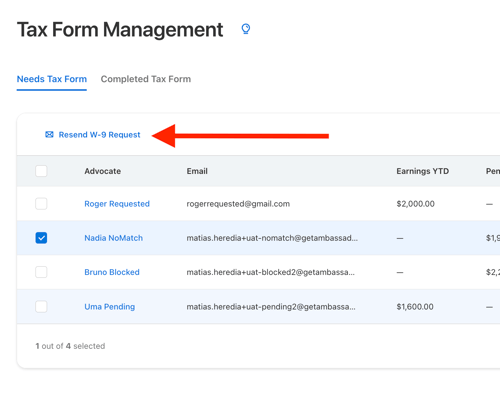Toggle the select-all header checkbox
The width and height of the screenshot is (500, 406).
point(41,171)
